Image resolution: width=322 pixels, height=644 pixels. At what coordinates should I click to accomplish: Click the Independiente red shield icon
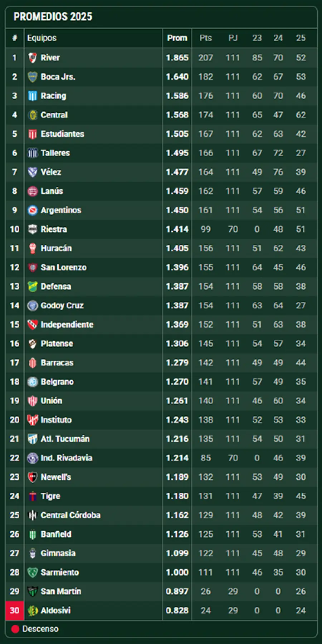pos(33,325)
